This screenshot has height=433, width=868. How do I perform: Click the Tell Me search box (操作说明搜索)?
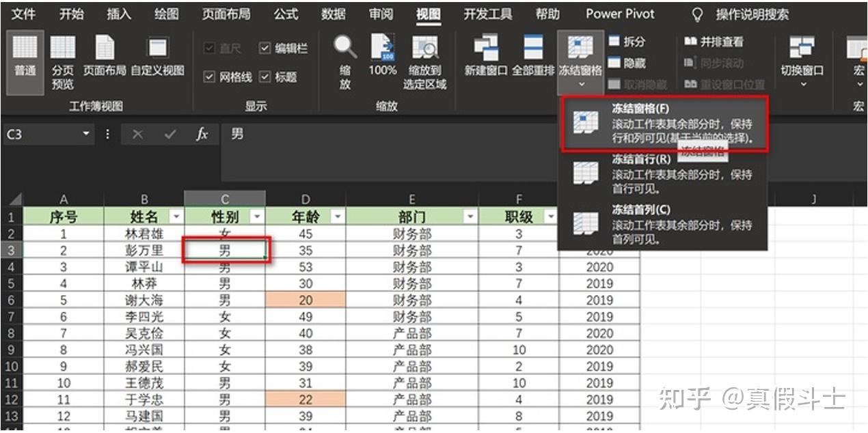[x=752, y=14]
